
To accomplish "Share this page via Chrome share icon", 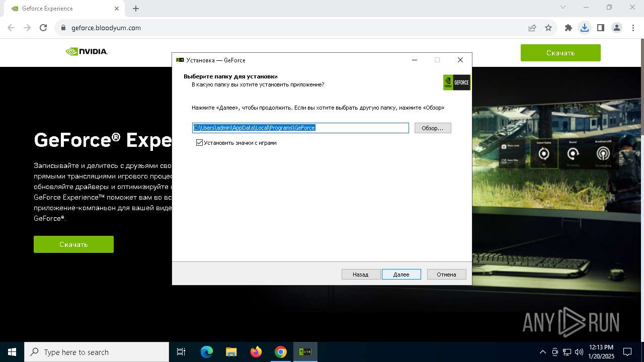I will click(x=532, y=28).
